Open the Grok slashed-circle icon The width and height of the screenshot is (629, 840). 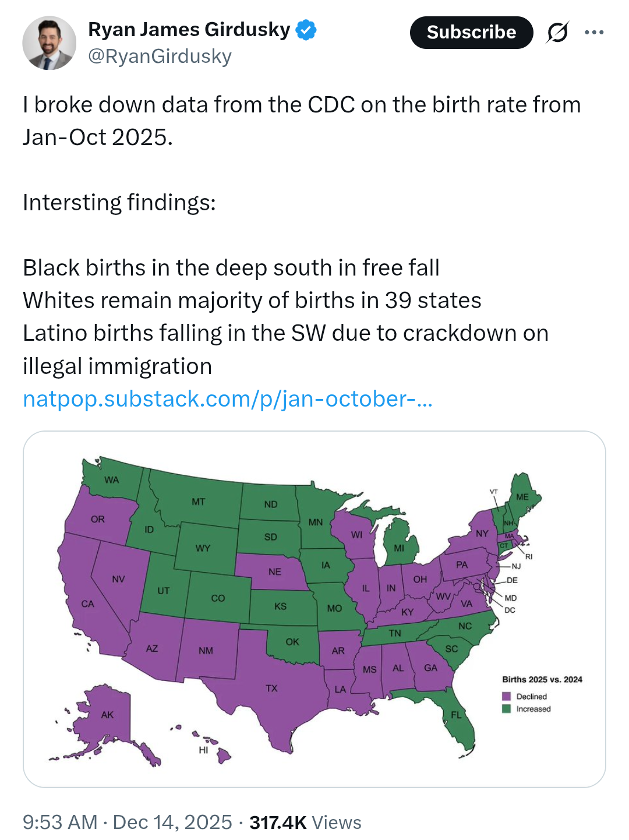[557, 33]
